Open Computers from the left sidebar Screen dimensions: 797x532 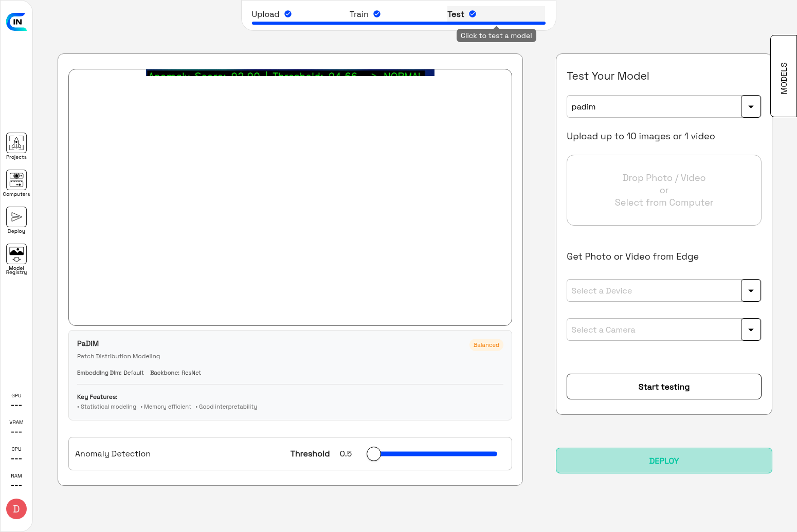point(16,182)
